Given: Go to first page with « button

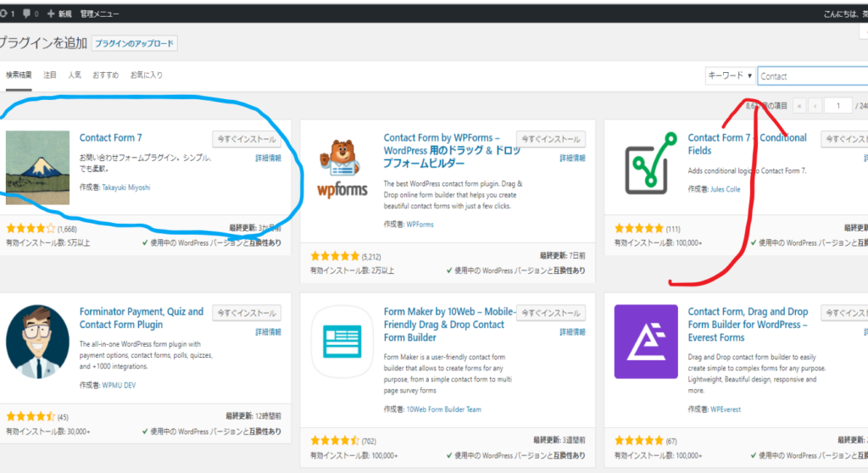Looking at the screenshot, I should 799,105.
